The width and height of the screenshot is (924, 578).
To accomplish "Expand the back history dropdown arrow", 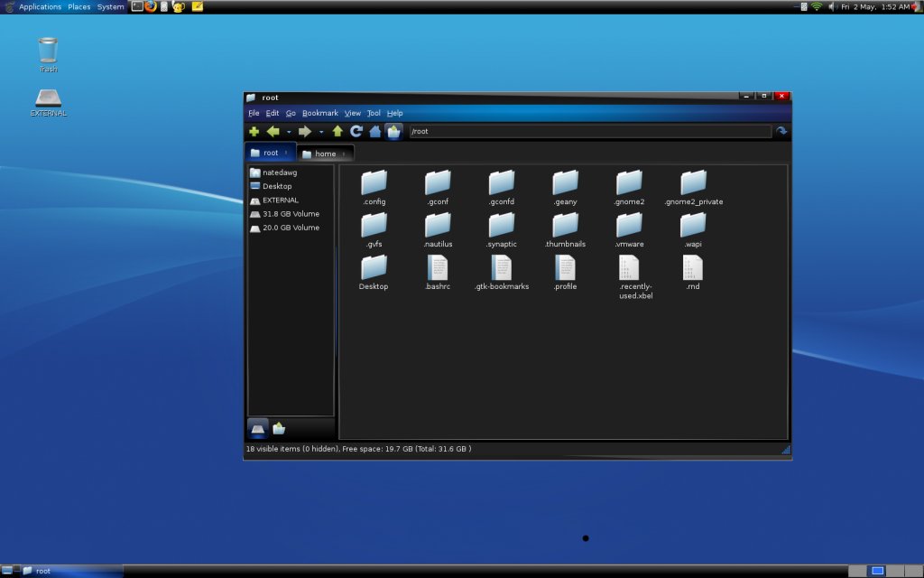I will coord(289,132).
